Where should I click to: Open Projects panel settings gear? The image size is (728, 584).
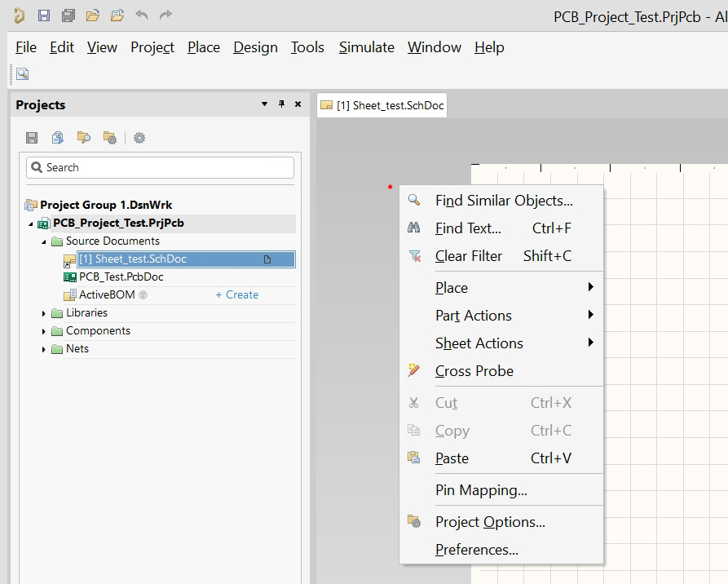[x=139, y=138]
